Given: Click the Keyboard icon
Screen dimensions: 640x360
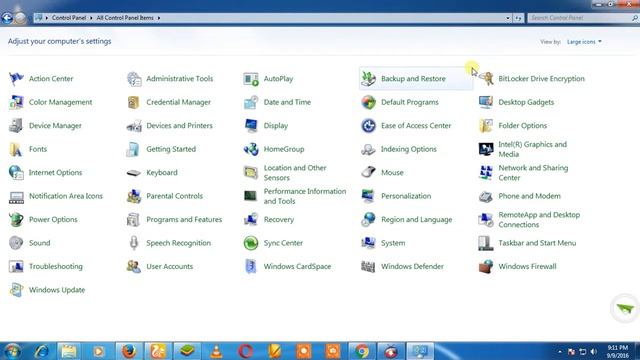Looking at the screenshot, I should [134, 172].
